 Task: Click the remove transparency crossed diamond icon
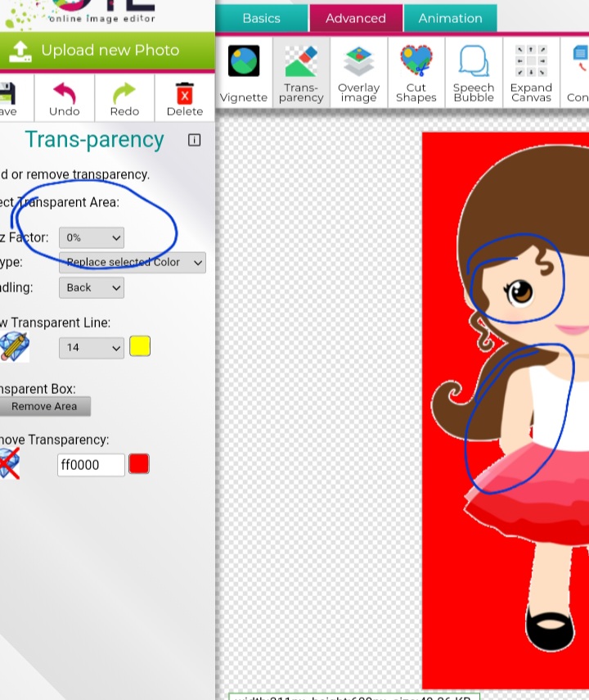9,464
